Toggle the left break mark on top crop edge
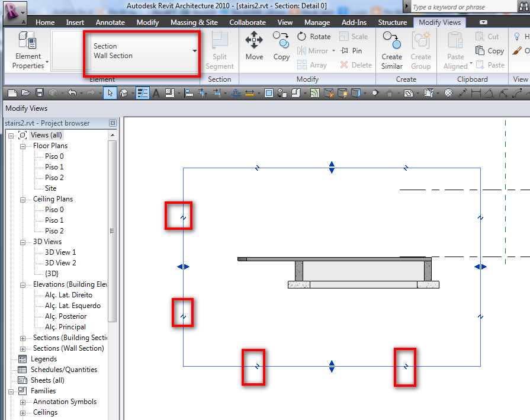Image resolution: width=530 pixels, height=420 pixels. click(257, 168)
